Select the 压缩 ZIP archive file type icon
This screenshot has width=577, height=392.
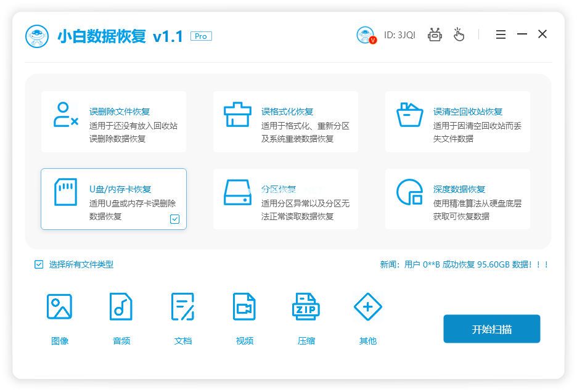tap(306, 306)
